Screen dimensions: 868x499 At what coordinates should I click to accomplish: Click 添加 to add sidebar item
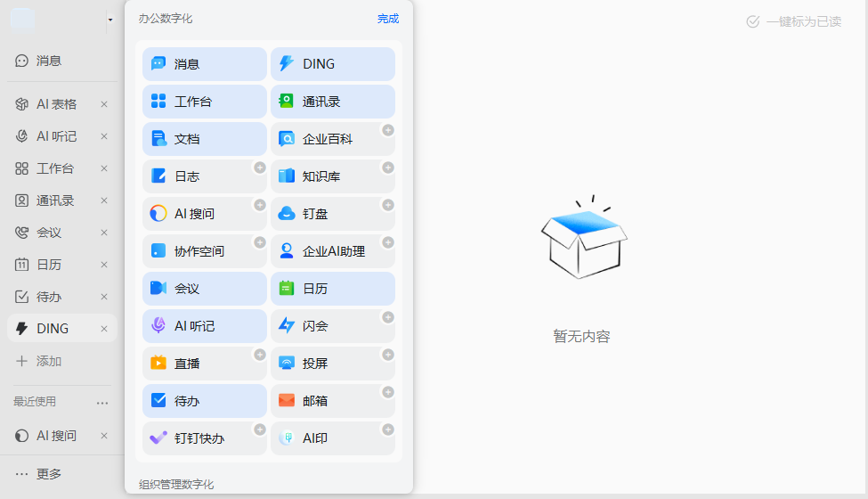(x=39, y=361)
